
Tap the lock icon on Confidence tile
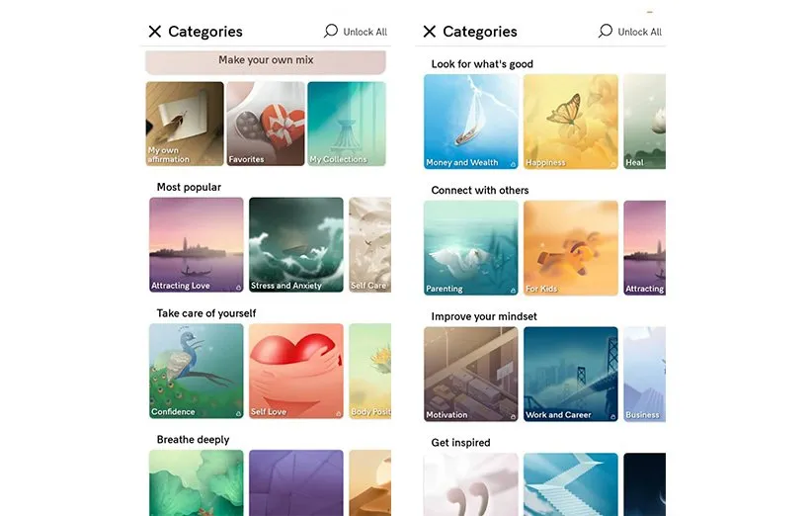pos(239,413)
